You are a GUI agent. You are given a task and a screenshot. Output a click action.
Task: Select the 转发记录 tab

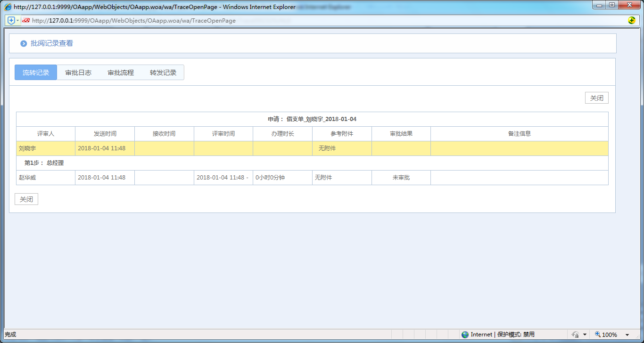(x=163, y=73)
